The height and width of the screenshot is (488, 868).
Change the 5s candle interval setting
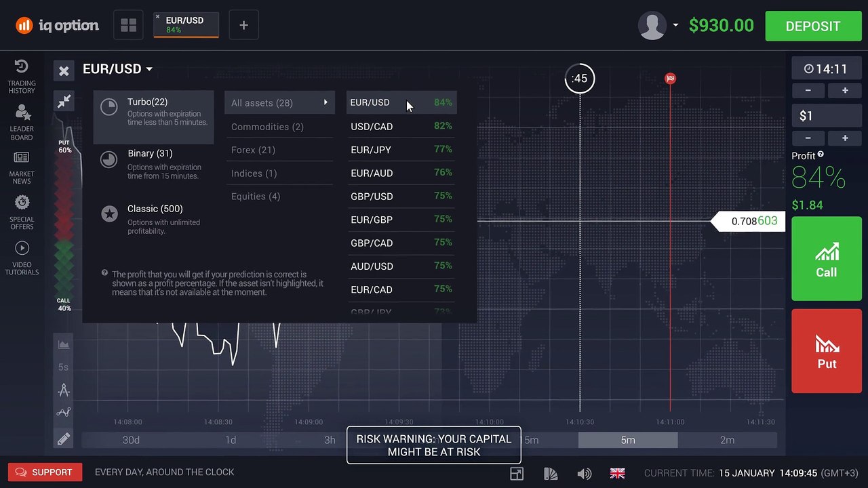63,367
